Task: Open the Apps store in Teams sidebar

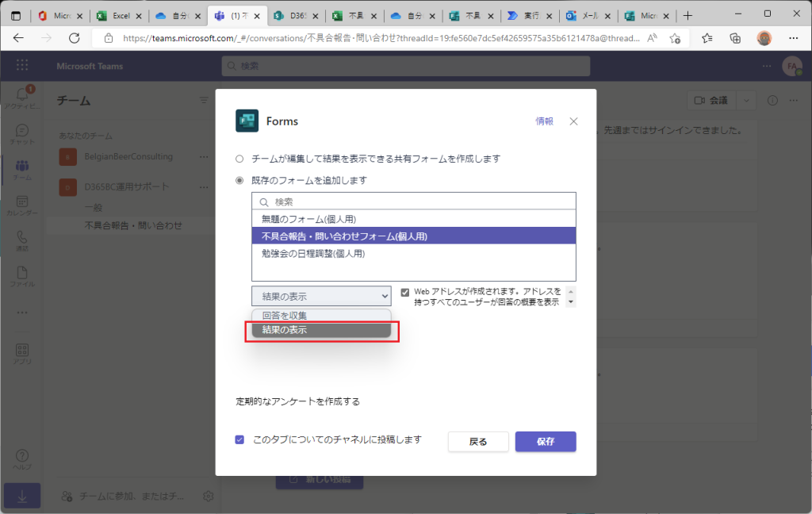Action: [21, 354]
